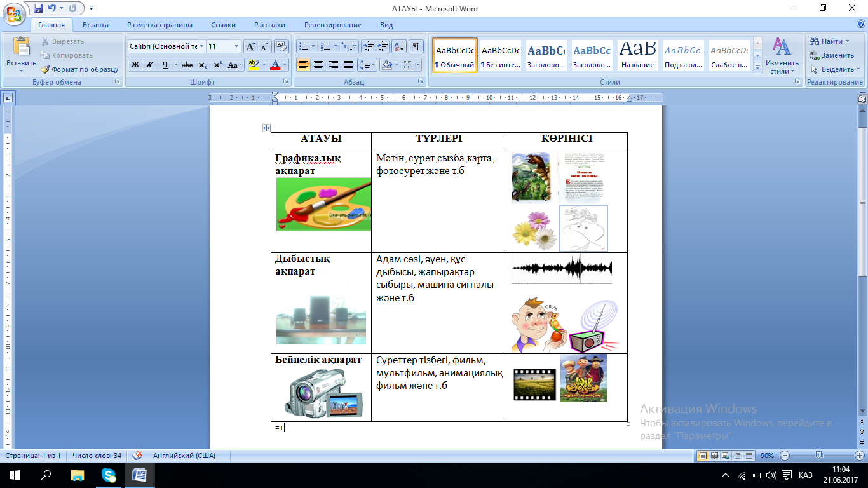The height and width of the screenshot is (488, 868).
Task: Toggle superscript formatting
Action: [x=217, y=65]
